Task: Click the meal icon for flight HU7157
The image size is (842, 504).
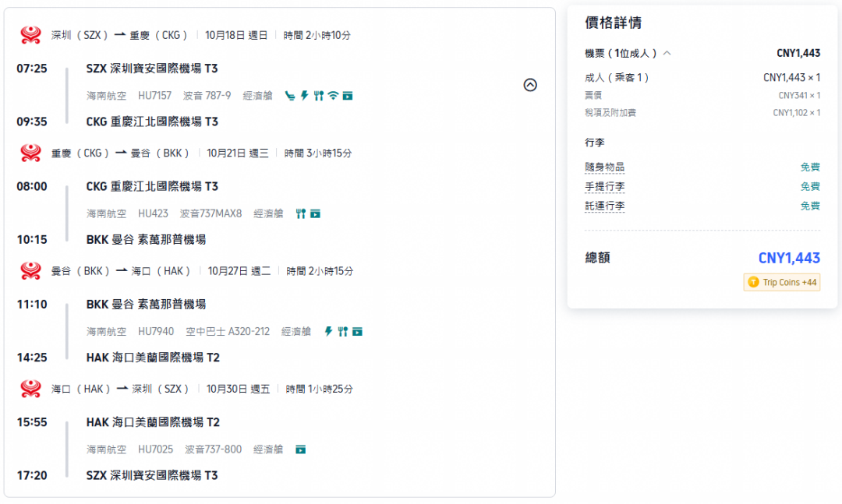Action: [x=319, y=96]
